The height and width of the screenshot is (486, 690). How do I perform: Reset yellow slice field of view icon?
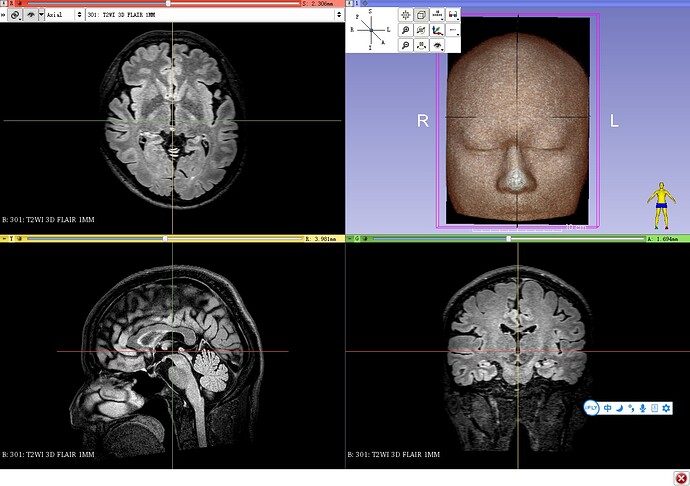19,239
